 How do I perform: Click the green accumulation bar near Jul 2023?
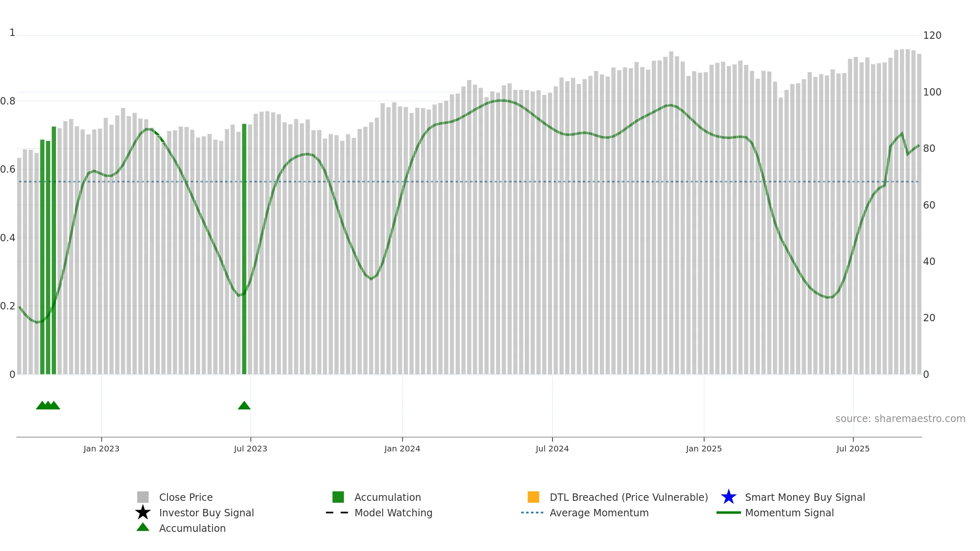(244, 249)
